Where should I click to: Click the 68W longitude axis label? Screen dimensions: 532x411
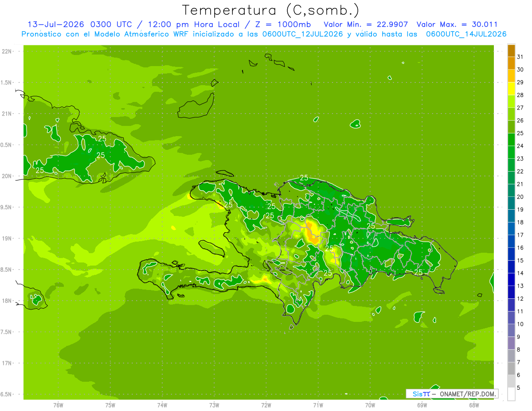pos(473,405)
